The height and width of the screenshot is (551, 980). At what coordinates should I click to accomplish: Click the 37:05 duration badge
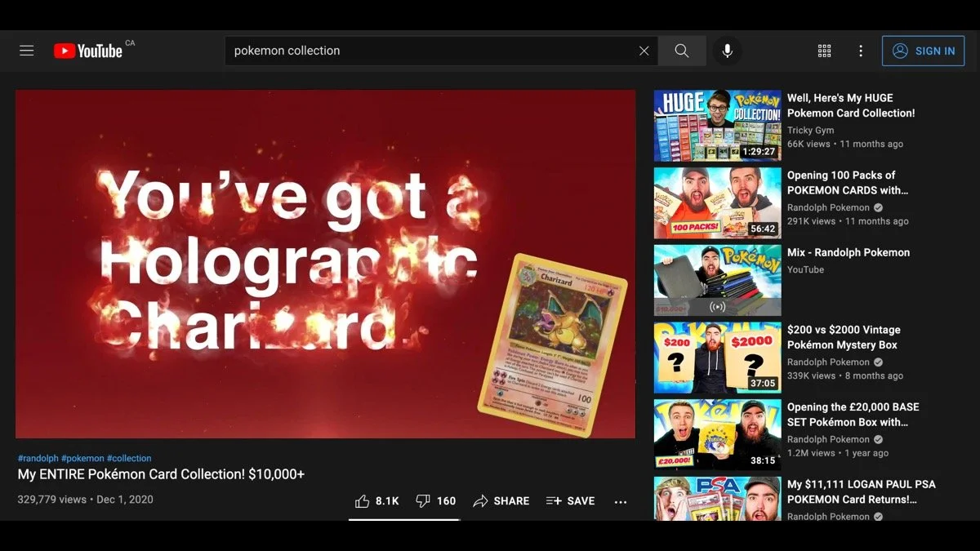point(763,384)
